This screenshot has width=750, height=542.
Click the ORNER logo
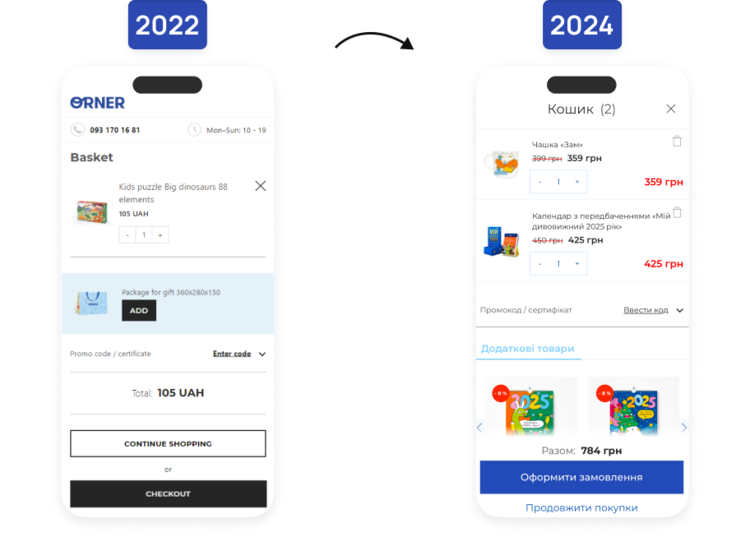click(98, 103)
